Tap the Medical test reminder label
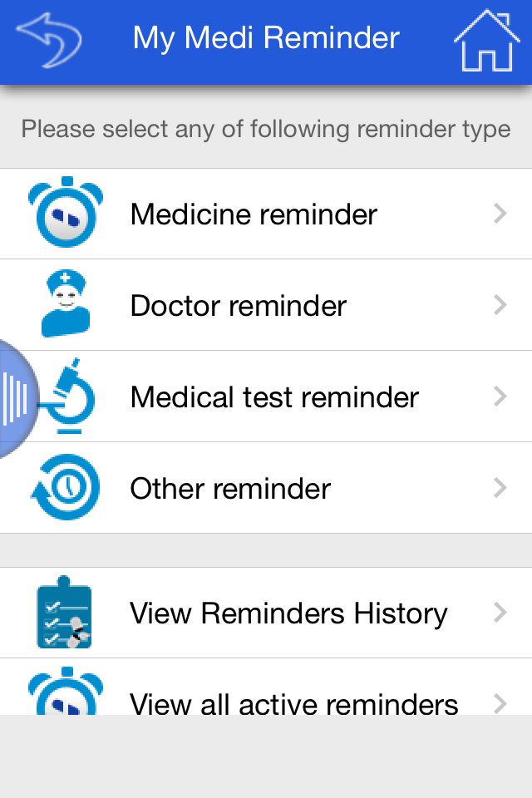Screen dimensions: 532x798 coord(273,397)
